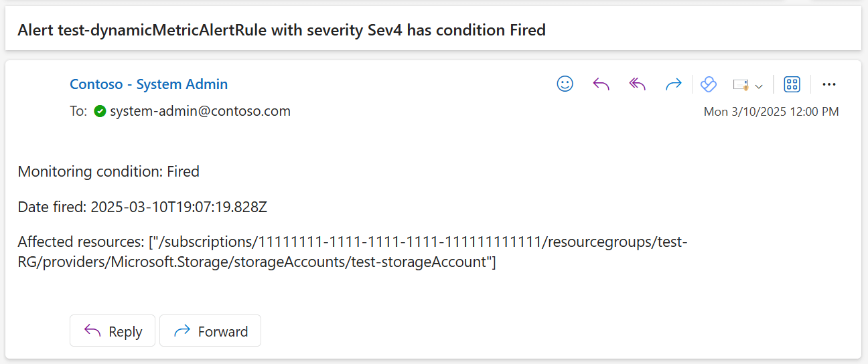The width and height of the screenshot is (868, 364).
Task: Click the Reply button below the message
Action: [x=113, y=331]
